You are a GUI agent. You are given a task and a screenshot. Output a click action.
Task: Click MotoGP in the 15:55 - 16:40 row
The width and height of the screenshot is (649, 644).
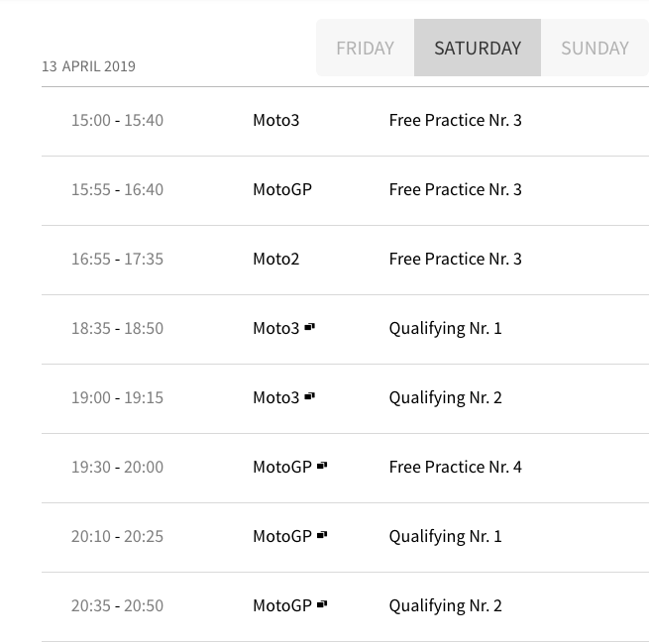(282, 189)
